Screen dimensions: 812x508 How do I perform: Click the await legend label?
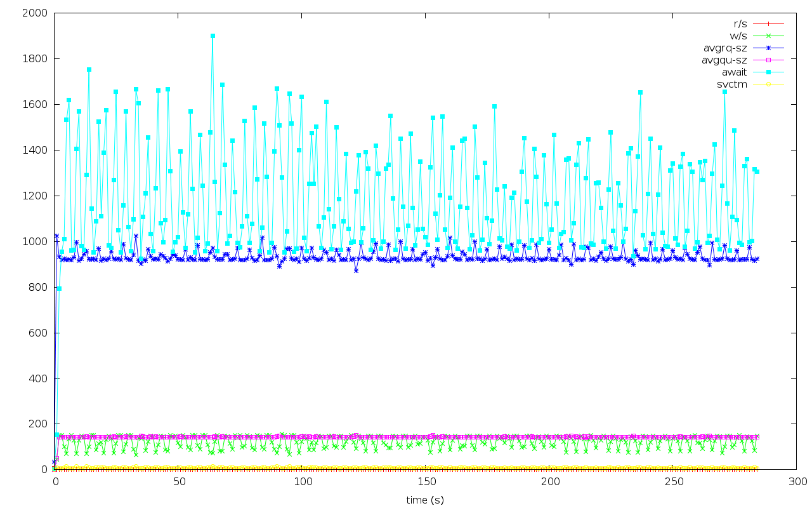[x=735, y=72]
